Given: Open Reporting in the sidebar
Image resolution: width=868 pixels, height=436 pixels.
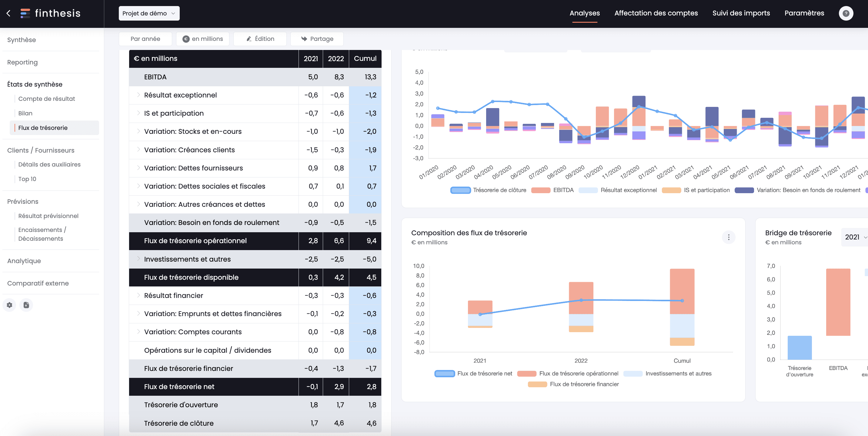Looking at the screenshot, I should pyautogui.click(x=22, y=62).
